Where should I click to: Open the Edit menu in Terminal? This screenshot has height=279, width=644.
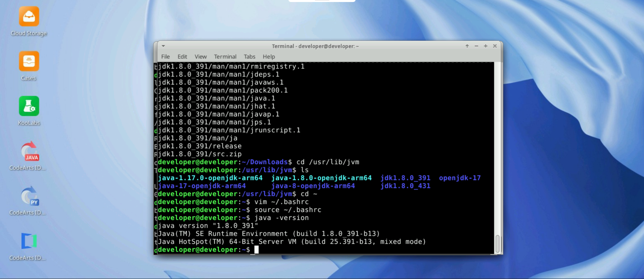pyautogui.click(x=182, y=57)
